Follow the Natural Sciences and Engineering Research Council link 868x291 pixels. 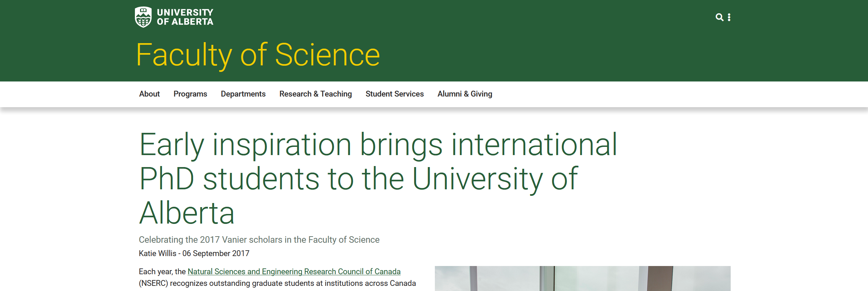point(294,271)
